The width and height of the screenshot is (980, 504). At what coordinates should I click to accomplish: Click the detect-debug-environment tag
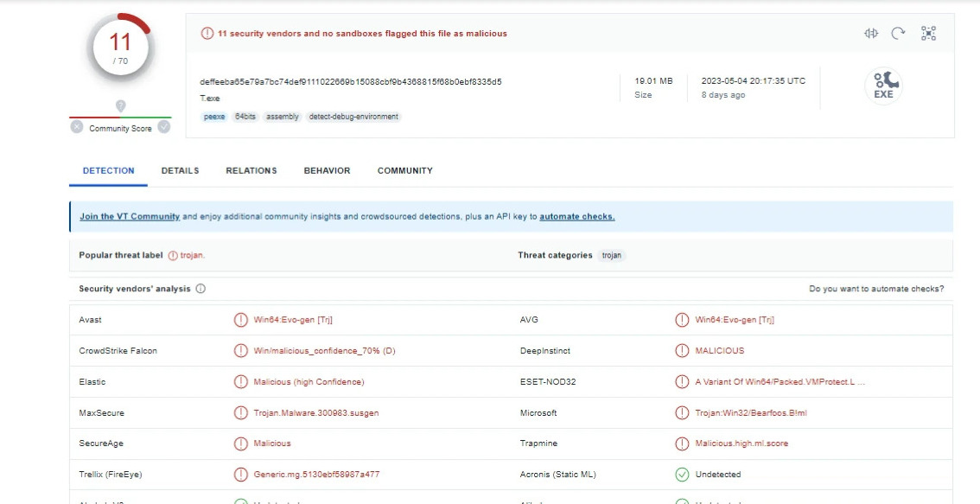tap(353, 117)
